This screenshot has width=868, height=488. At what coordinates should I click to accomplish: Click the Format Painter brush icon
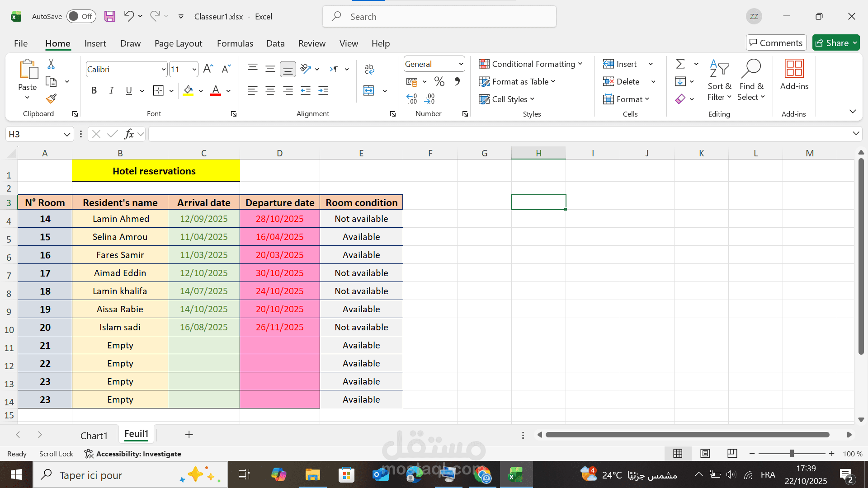(51, 99)
